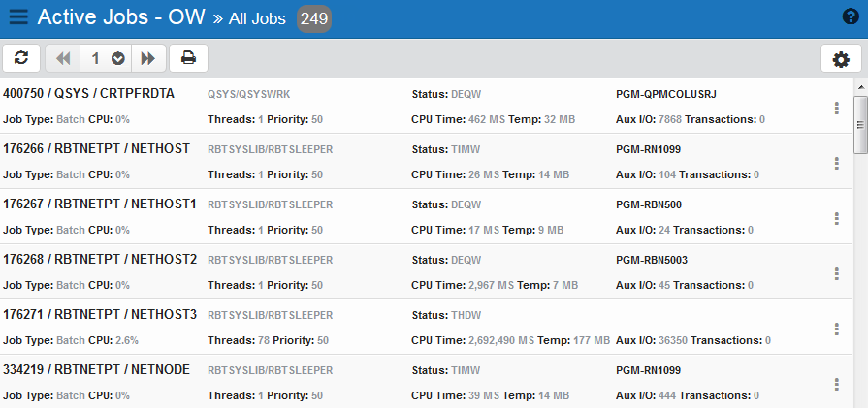Click the vertical scrollbar thumb
868x408 pixels.
859,123
